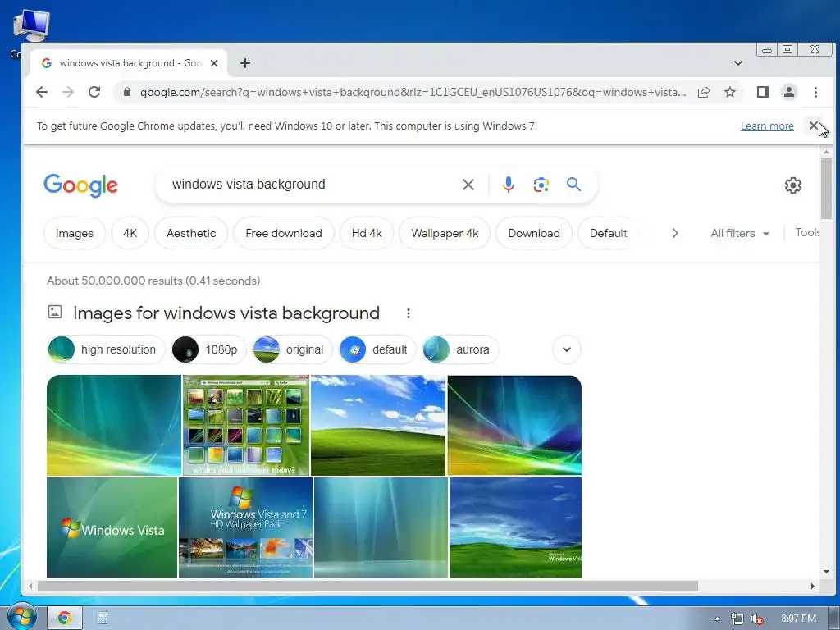The width and height of the screenshot is (840, 630).
Task: Open a new tab with plus button
Action: tap(244, 63)
